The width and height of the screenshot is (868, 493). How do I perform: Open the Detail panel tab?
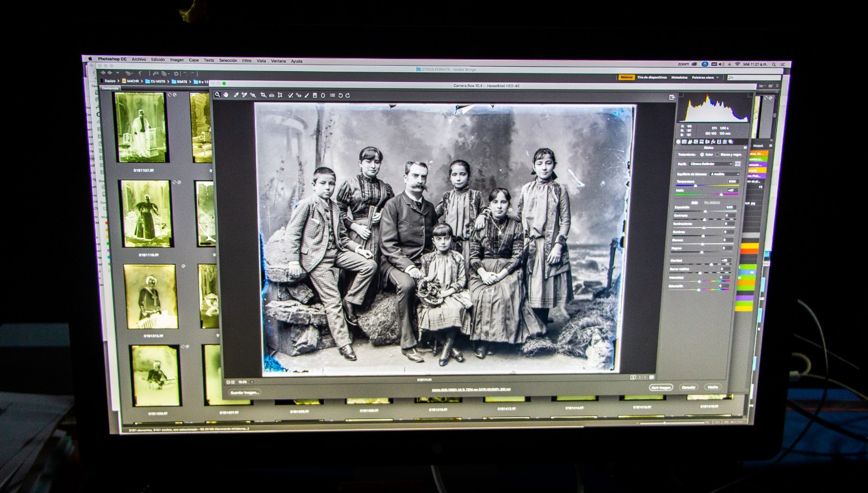point(690,141)
